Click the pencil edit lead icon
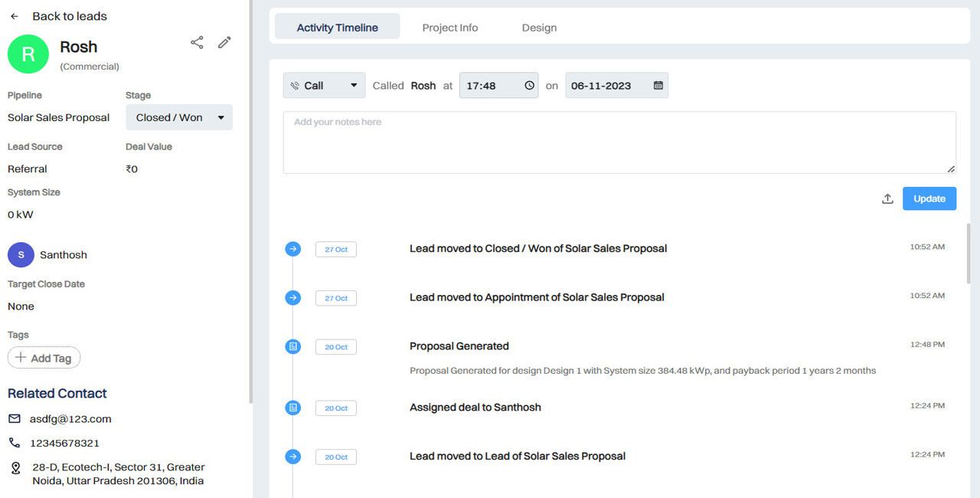The image size is (980, 498). click(224, 42)
